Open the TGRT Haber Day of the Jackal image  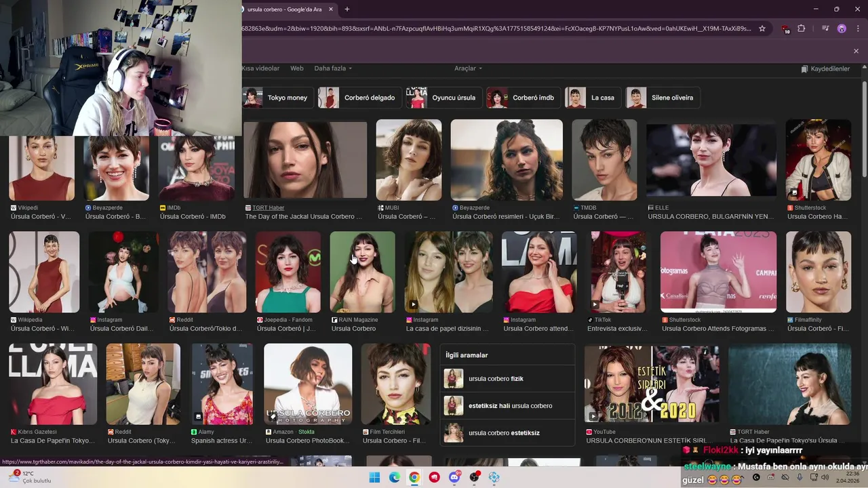pos(305,161)
